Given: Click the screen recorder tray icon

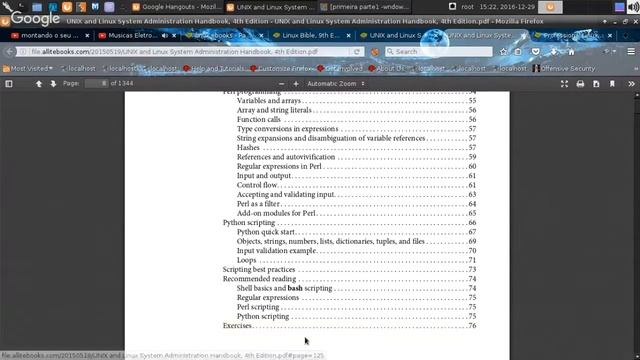Looking at the screenshot, I should pyautogui.click(x=452, y=7).
